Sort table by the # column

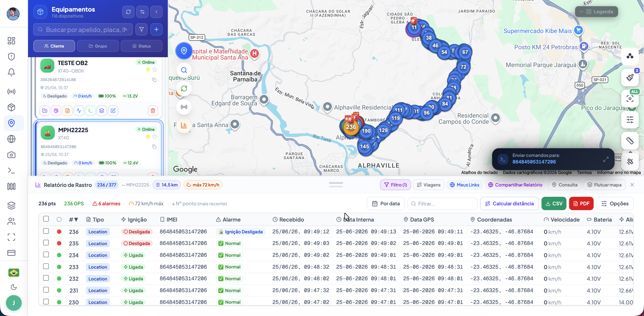74,220
